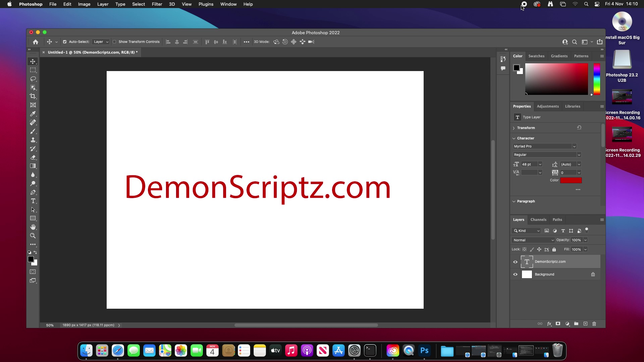
Task: Enable Show Transform Controls checkbox
Action: 114,42
